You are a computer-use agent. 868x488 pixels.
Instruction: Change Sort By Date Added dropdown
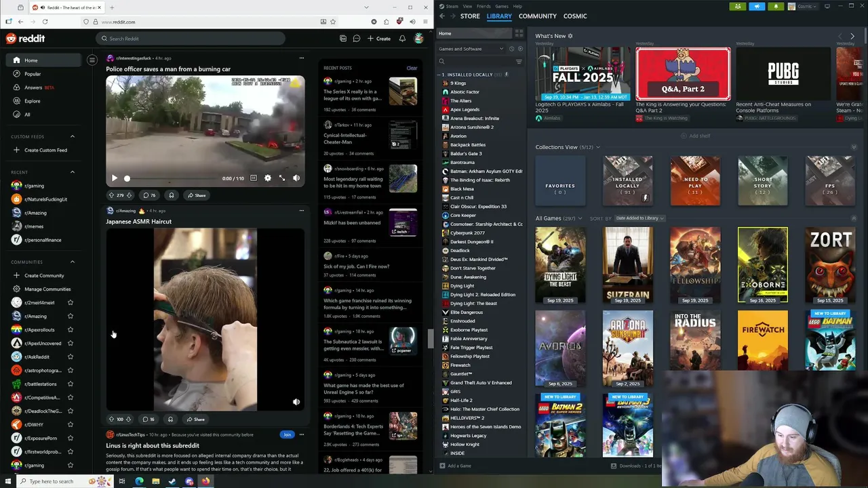[x=639, y=218]
